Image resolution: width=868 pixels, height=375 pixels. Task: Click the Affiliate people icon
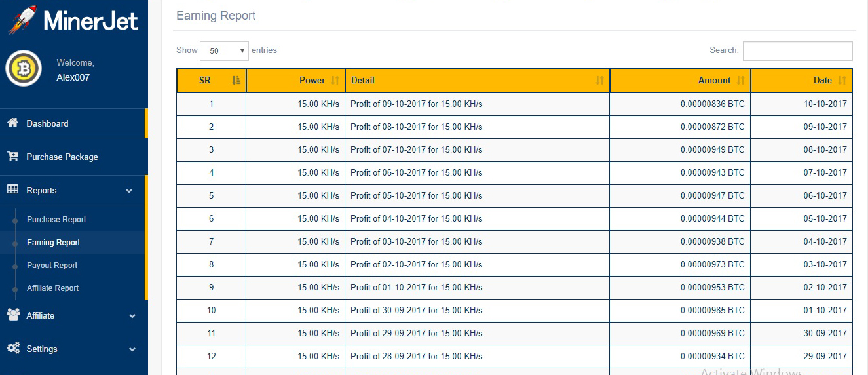[x=13, y=315]
